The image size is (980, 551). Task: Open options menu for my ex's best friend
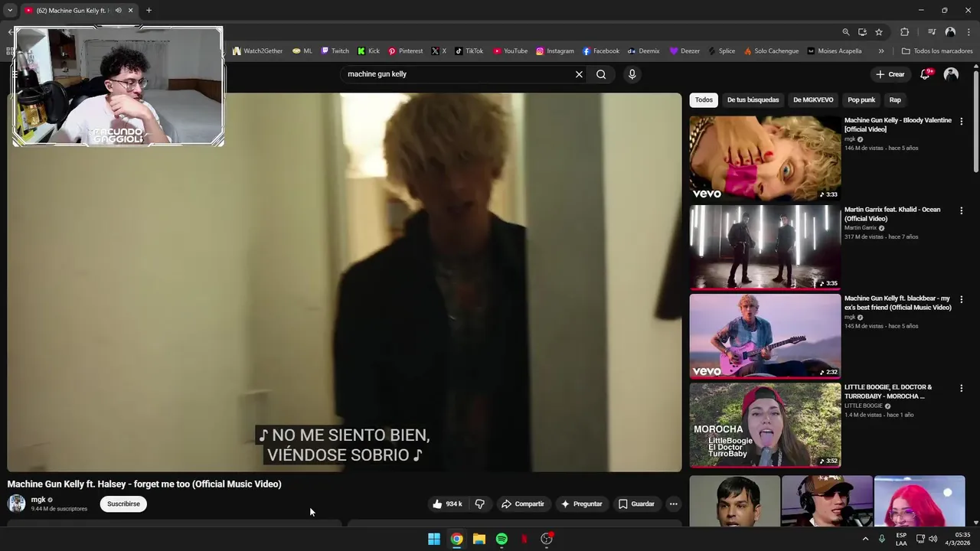click(x=961, y=299)
